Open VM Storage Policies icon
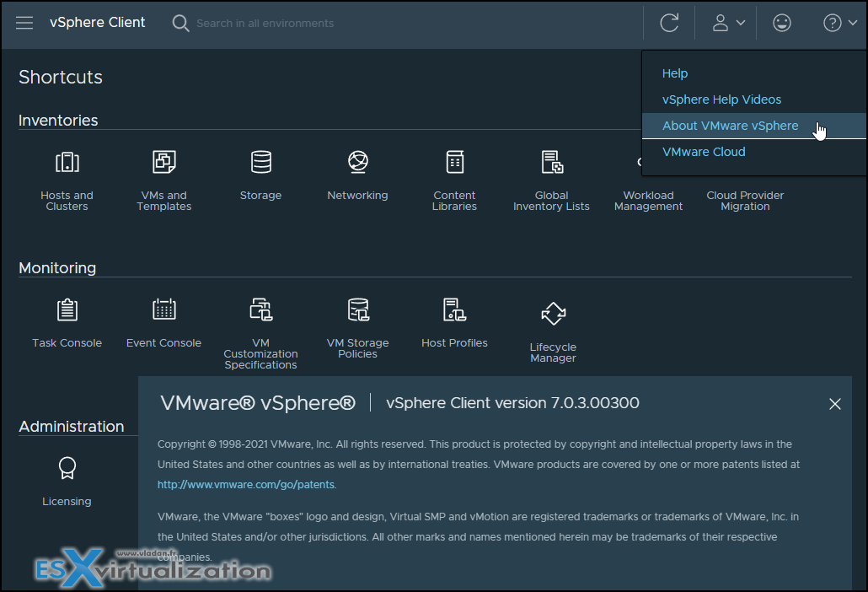This screenshot has height=592, width=868. pos(357,309)
